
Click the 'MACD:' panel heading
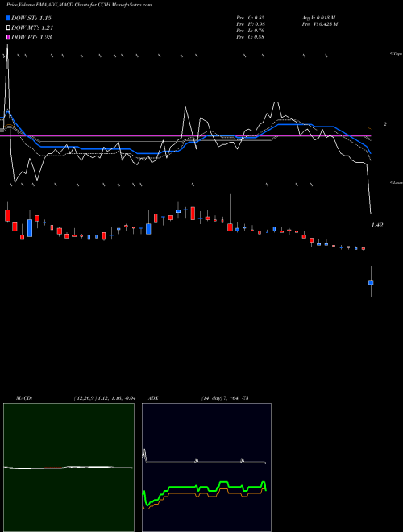[23, 398]
